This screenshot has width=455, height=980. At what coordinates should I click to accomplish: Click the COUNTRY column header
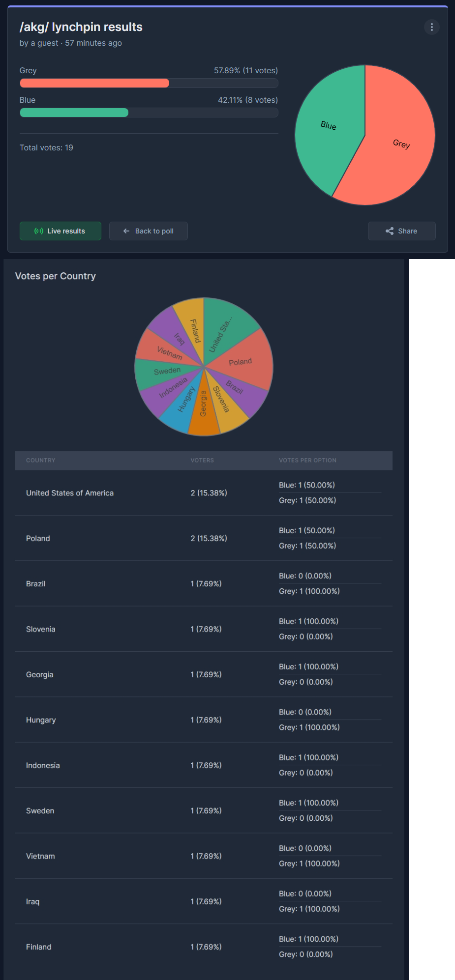[41, 461]
